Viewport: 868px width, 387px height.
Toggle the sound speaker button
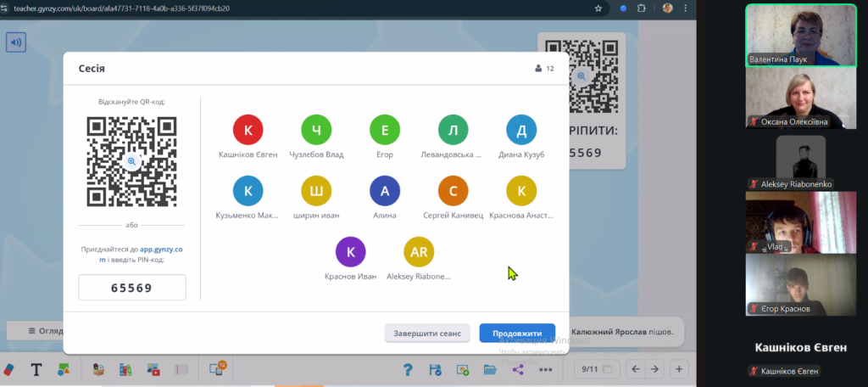pos(16,42)
